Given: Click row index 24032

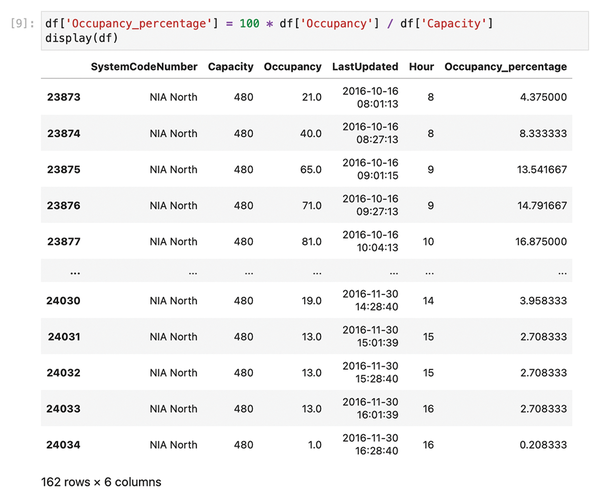Looking at the screenshot, I should pos(63,373).
